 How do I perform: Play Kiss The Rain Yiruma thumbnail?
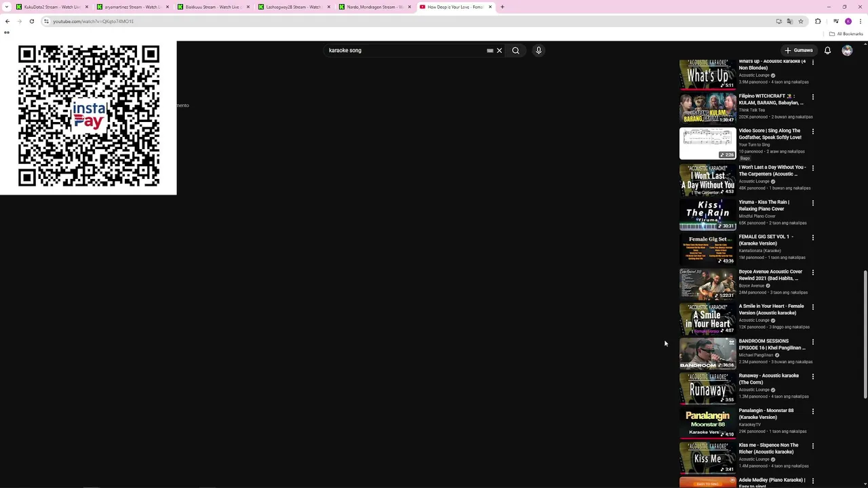(x=707, y=214)
